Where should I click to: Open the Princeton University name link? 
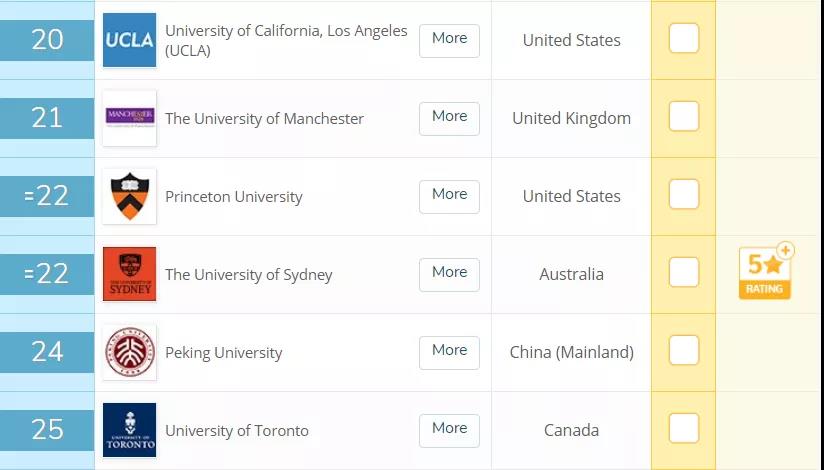pos(233,197)
